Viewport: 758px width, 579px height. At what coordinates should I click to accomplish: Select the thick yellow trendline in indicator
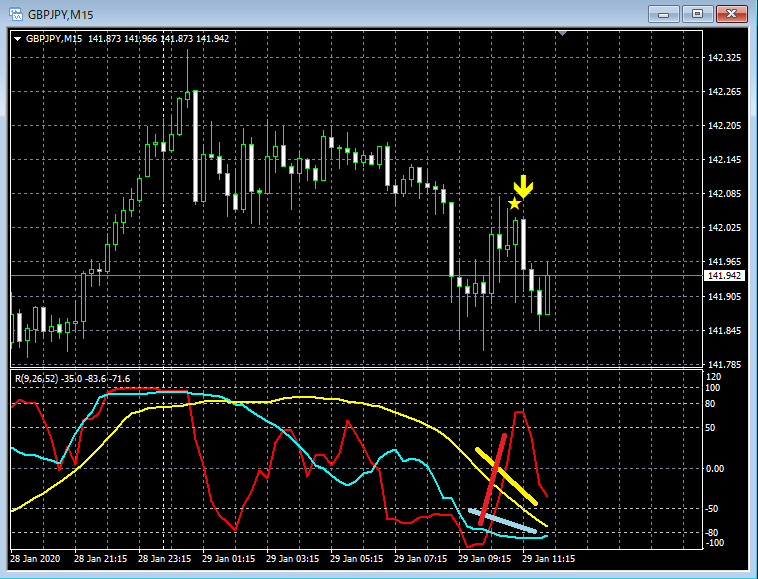(506, 477)
